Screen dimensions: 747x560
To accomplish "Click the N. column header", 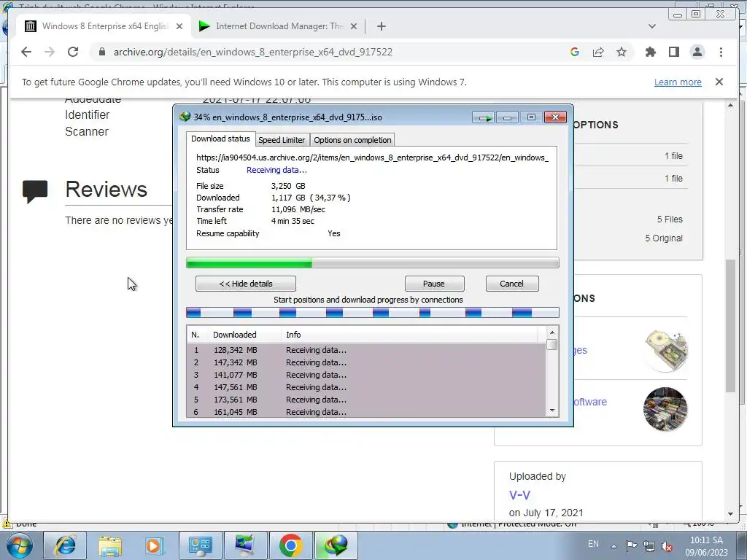I will [198, 335].
